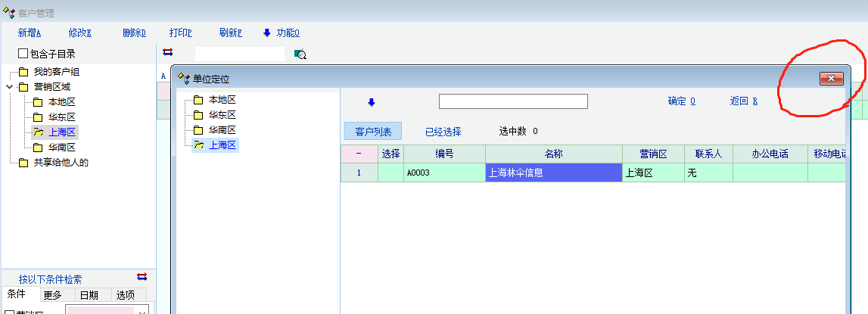Image resolution: width=868 pixels, height=314 pixels.
Task: Click the 共享给他人的 folder icon
Action: click(23, 163)
